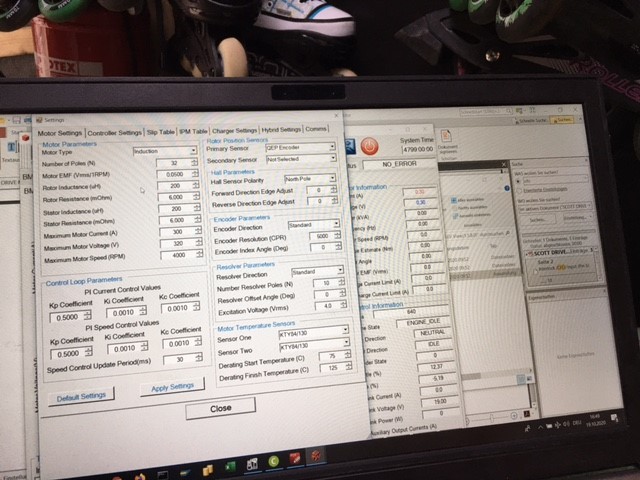
Task: Click the red power button icon
Action: pos(368,146)
